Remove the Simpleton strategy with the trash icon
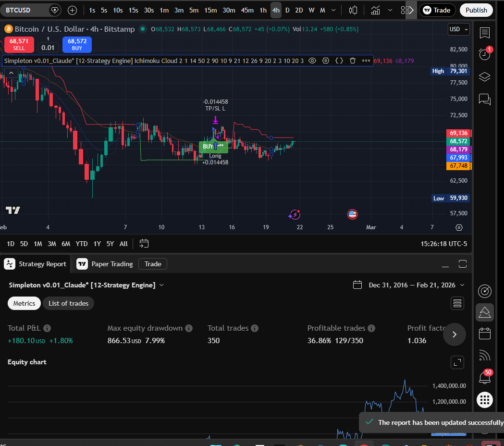The image size is (504, 446). click(x=353, y=61)
